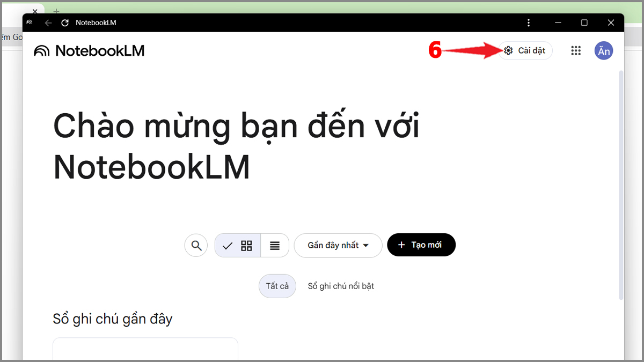The height and width of the screenshot is (362, 644).
Task: Minimize the NotebookLM window
Action: [558, 23]
